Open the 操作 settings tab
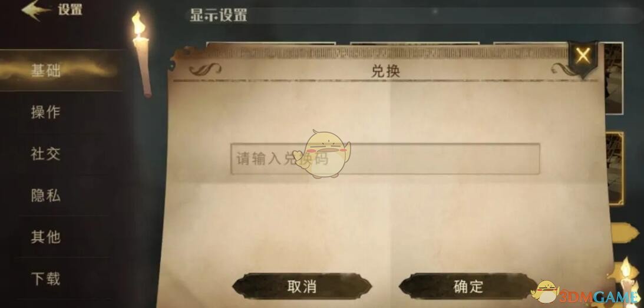 [x=45, y=112]
